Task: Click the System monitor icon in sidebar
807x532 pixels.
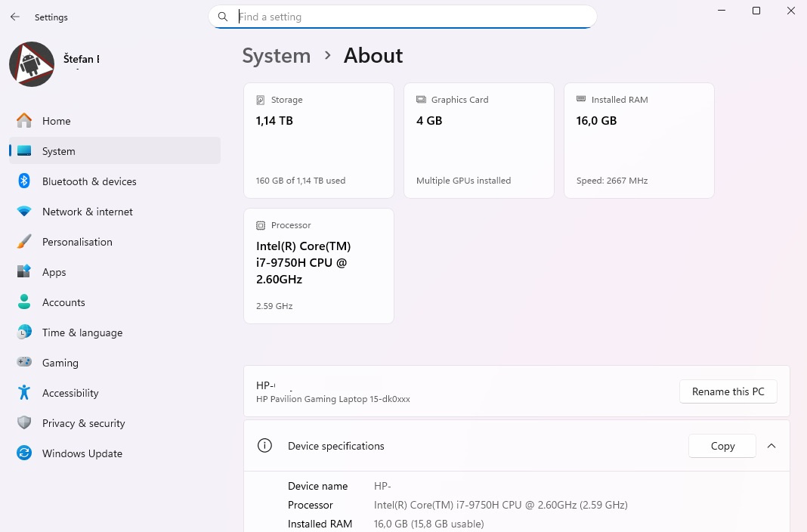Action: click(x=24, y=150)
